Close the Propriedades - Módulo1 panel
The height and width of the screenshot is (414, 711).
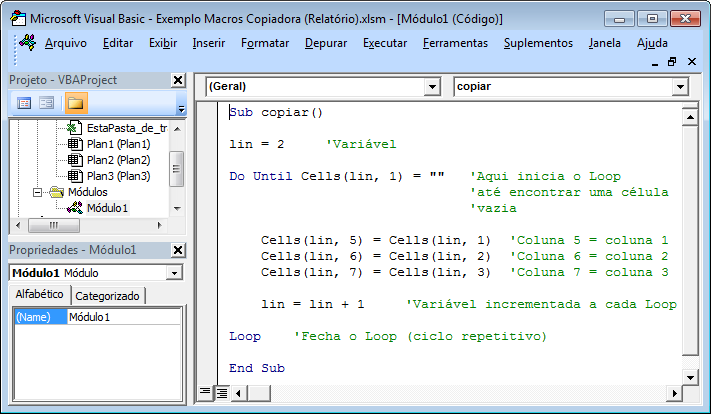[178, 250]
